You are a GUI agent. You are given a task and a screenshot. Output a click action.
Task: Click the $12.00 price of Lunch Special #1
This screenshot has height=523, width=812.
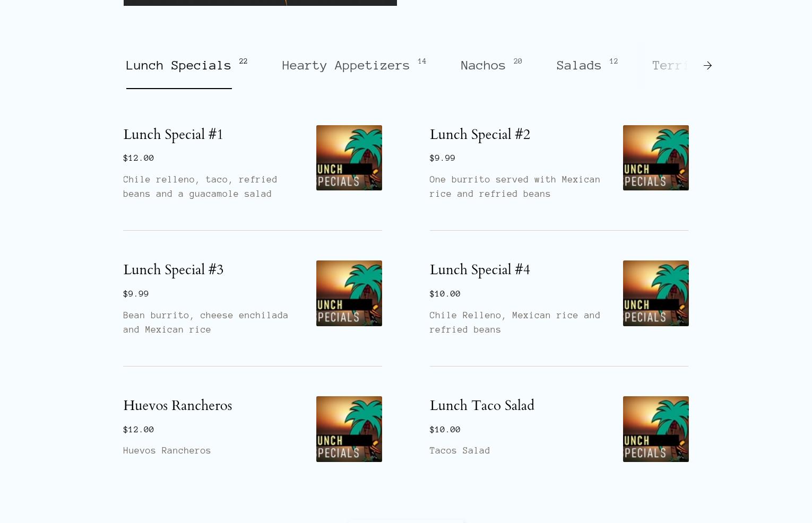click(x=139, y=158)
